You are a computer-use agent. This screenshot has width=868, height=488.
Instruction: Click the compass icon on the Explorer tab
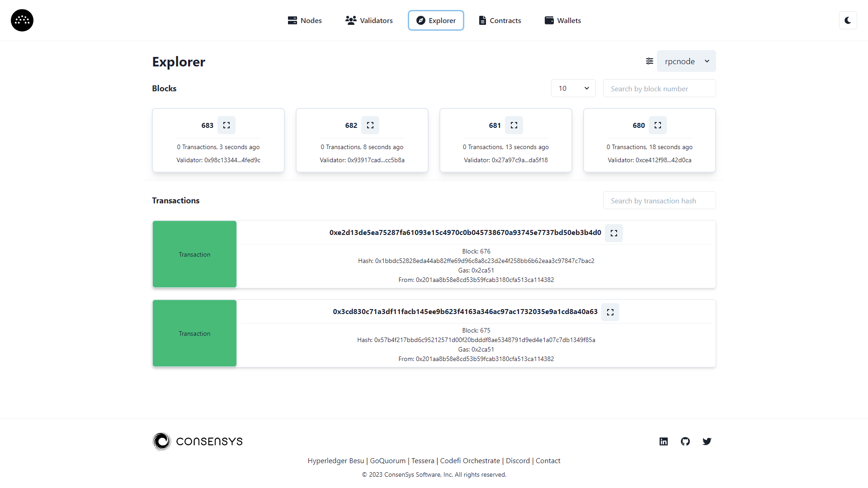pos(421,20)
